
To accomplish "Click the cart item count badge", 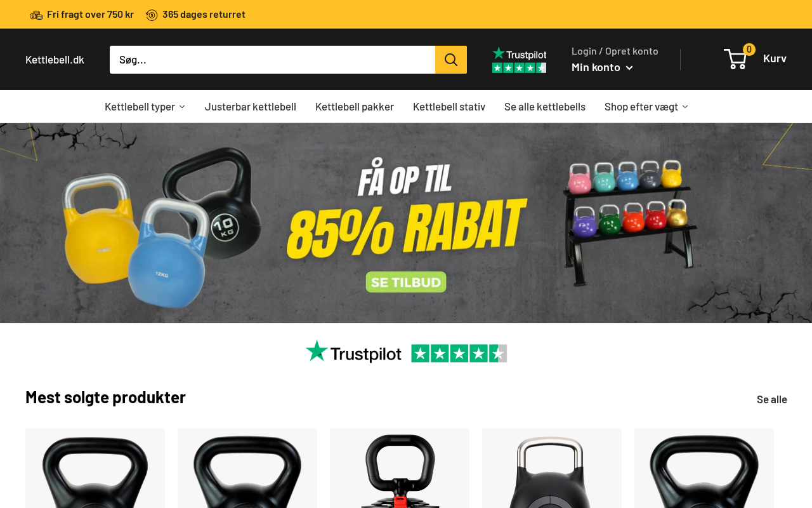I will point(749,50).
